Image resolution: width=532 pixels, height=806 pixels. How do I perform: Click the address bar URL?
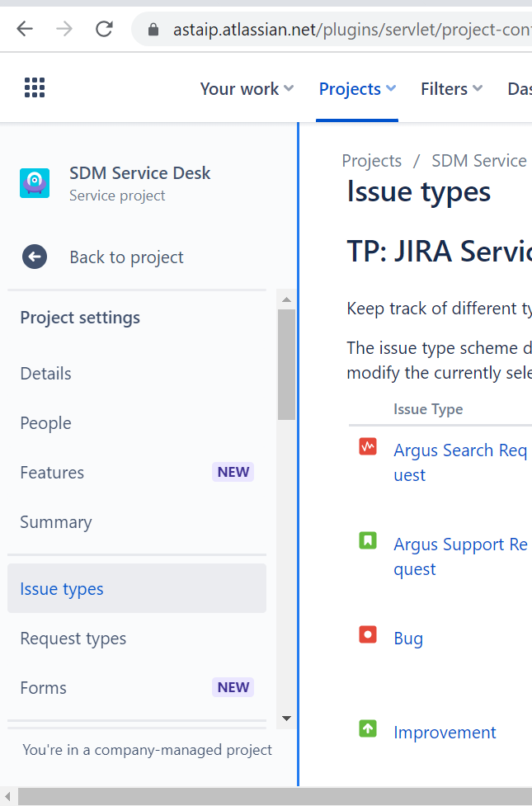pos(351,30)
